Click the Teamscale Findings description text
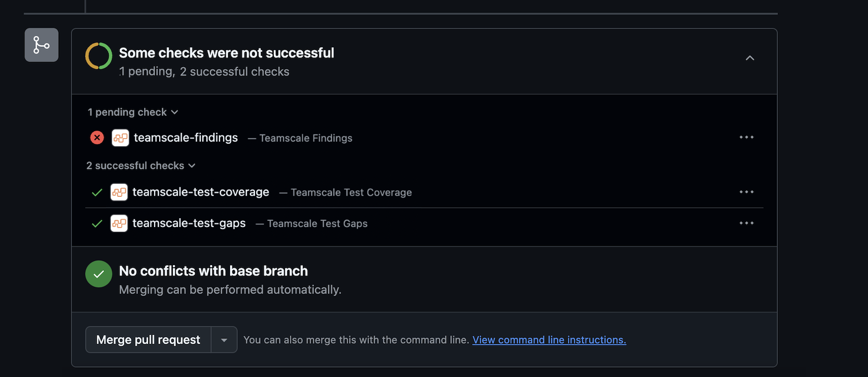868x377 pixels. tap(306, 138)
